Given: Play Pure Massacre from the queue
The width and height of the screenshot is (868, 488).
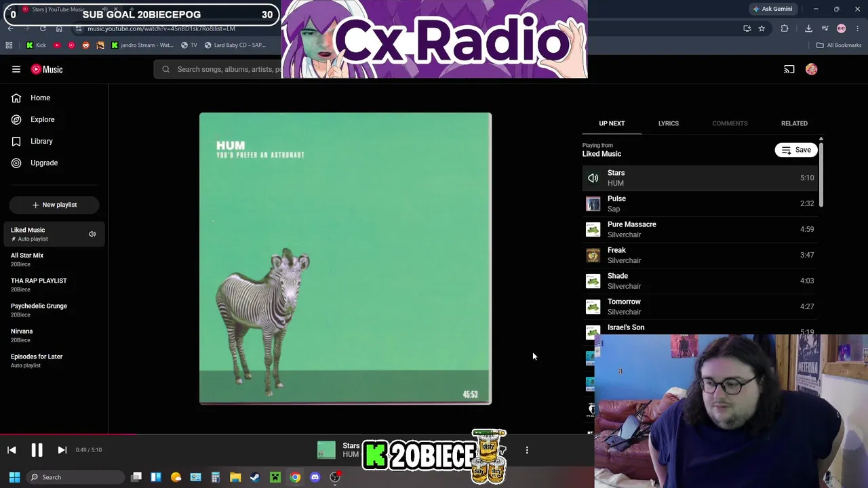Looking at the screenshot, I should click(x=700, y=229).
